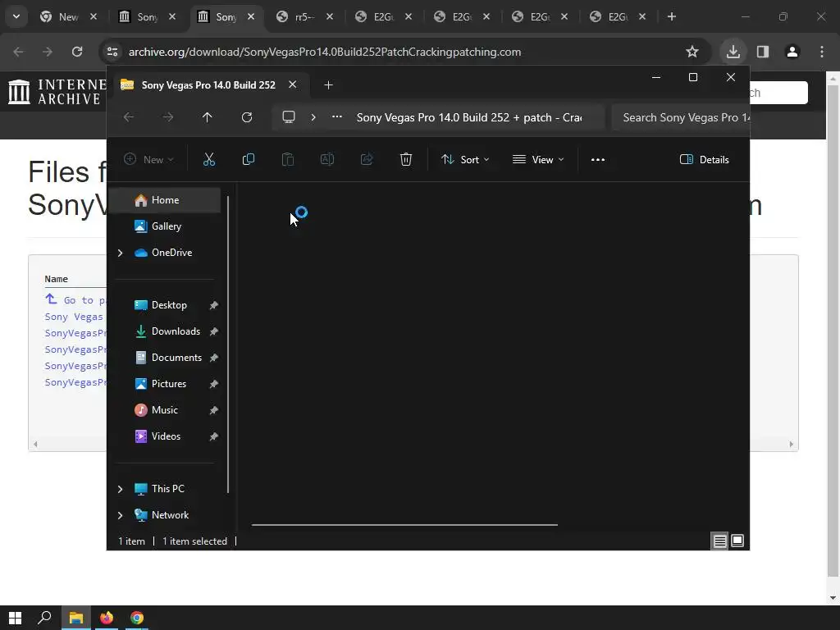Close the rr5-- Chrome tab
Viewport: 840px width, 630px height.
pyautogui.click(x=330, y=16)
